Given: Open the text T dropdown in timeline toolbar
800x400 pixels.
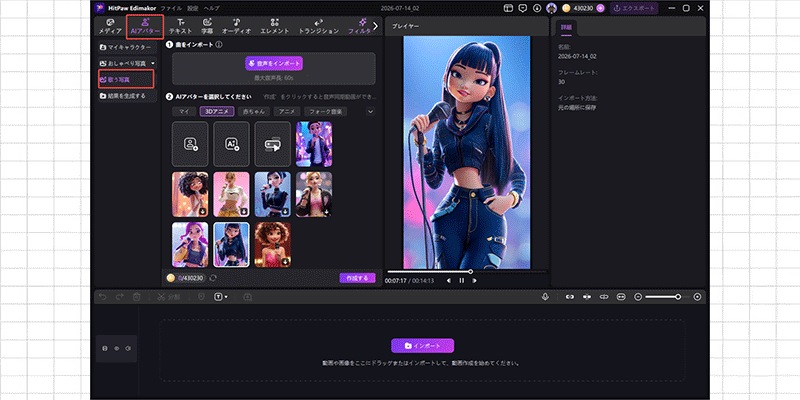Looking at the screenshot, I should click(x=221, y=296).
